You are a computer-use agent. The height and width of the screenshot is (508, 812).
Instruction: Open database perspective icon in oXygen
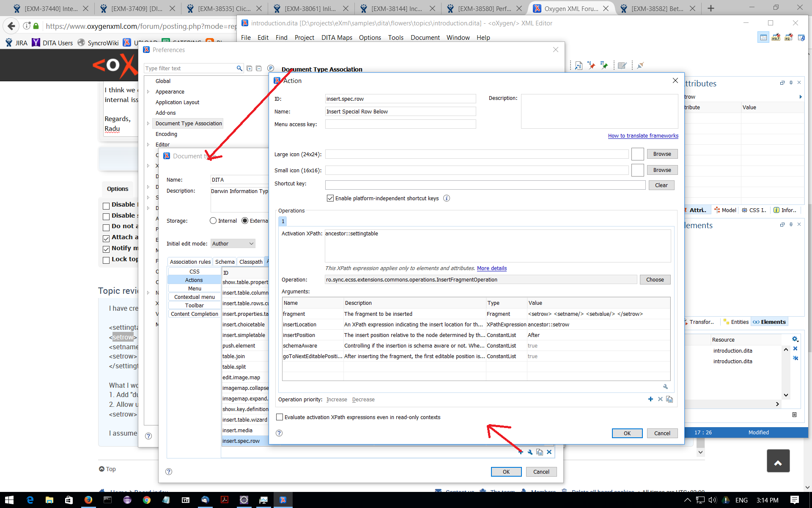(x=801, y=38)
